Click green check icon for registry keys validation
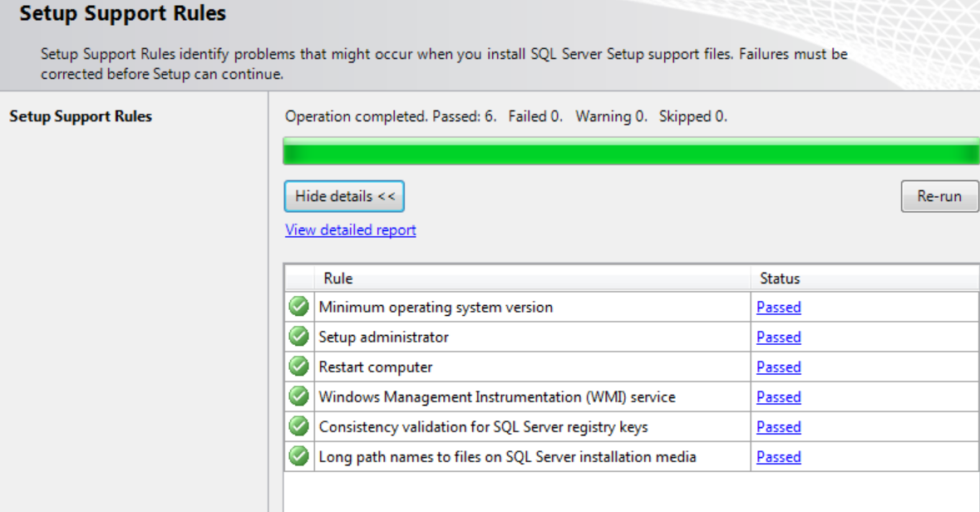 [298, 426]
